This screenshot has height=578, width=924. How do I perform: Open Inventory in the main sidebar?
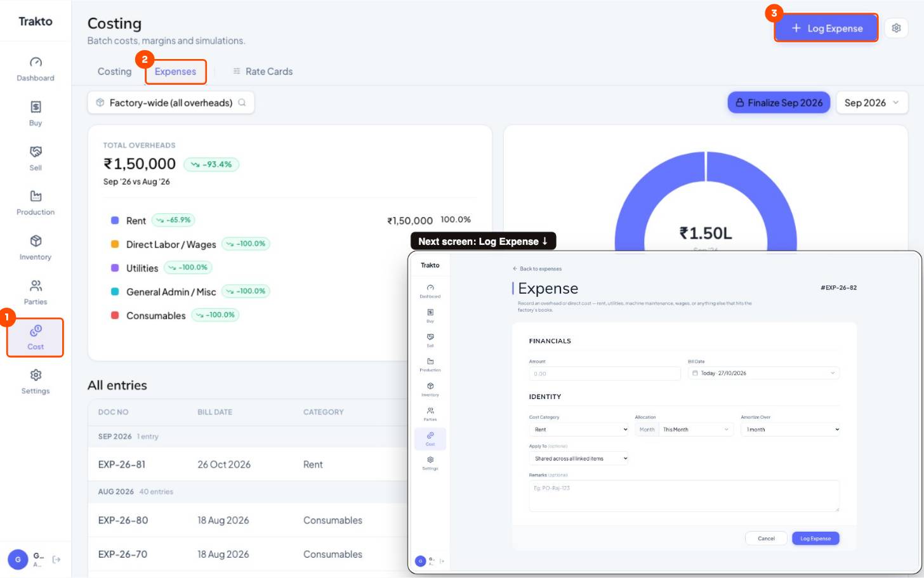tap(36, 248)
